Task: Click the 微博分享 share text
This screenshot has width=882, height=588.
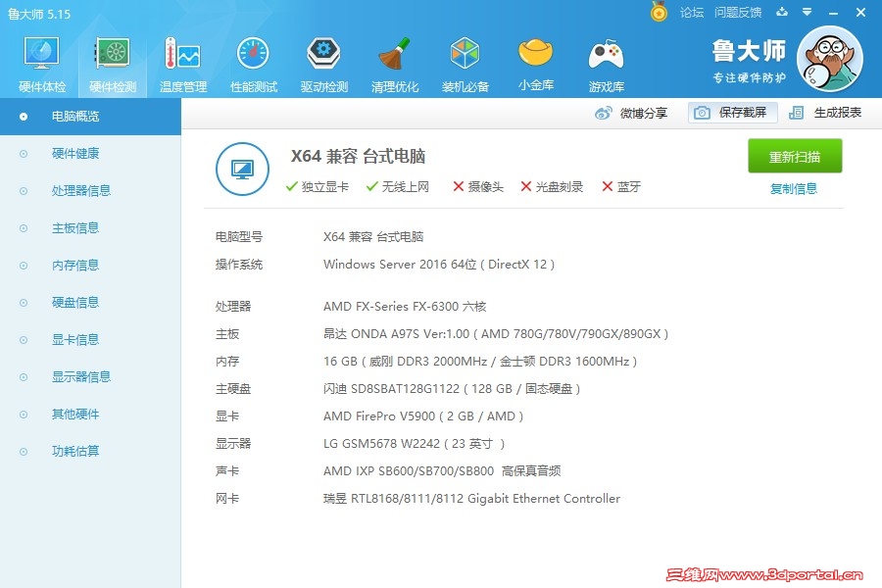Action: [644, 113]
